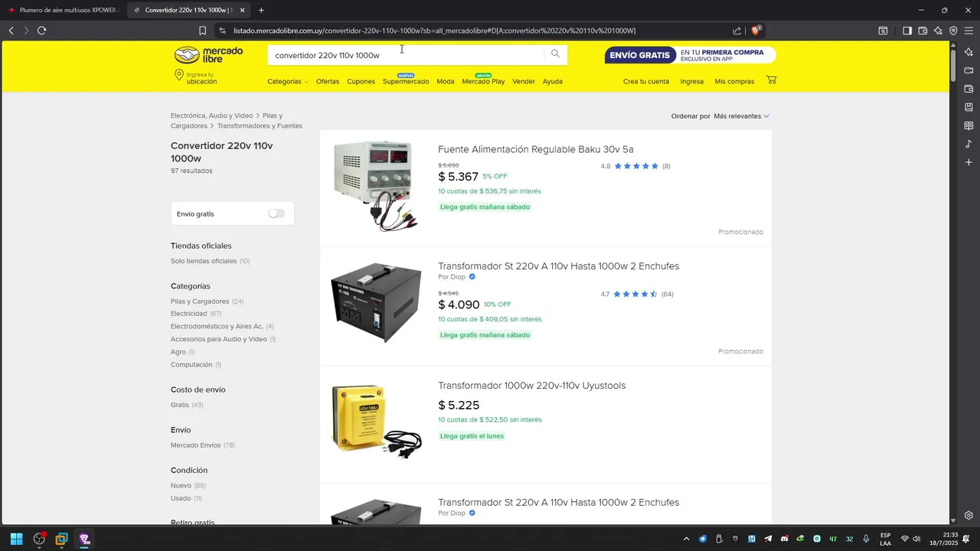Click Transformadores y Fuentes breadcrumb
980x551 pixels.
pyautogui.click(x=260, y=126)
